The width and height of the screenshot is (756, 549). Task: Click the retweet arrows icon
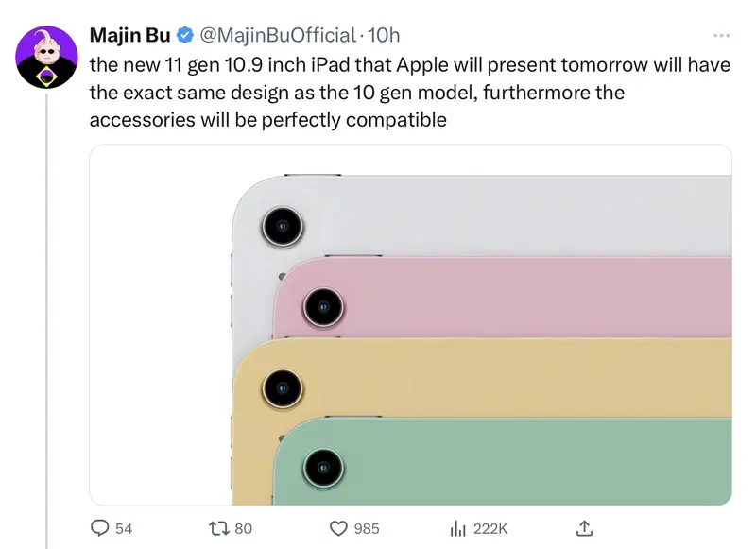click(x=219, y=529)
